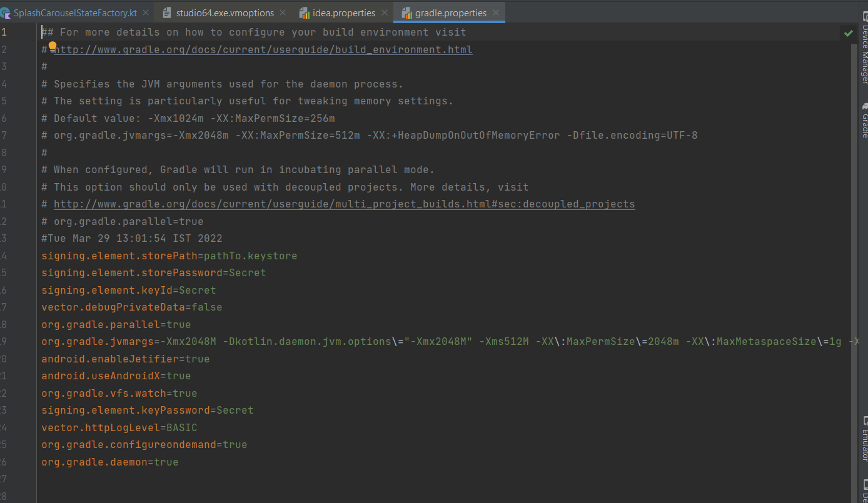Close the studio64.exe.vmoptions tab
The width and height of the screenshot is (868, 503).
pyautogui.click(x=283, y=12)
